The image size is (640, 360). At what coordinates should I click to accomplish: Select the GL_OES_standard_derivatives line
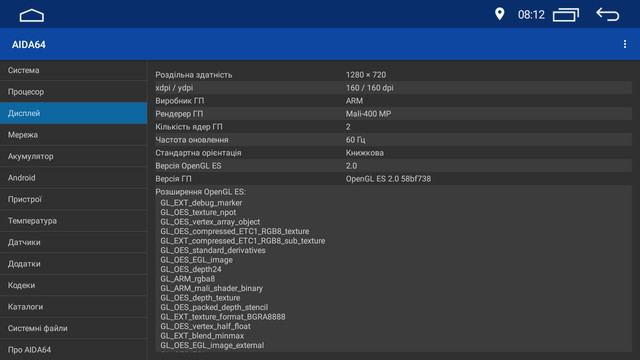tap(213, 250)
